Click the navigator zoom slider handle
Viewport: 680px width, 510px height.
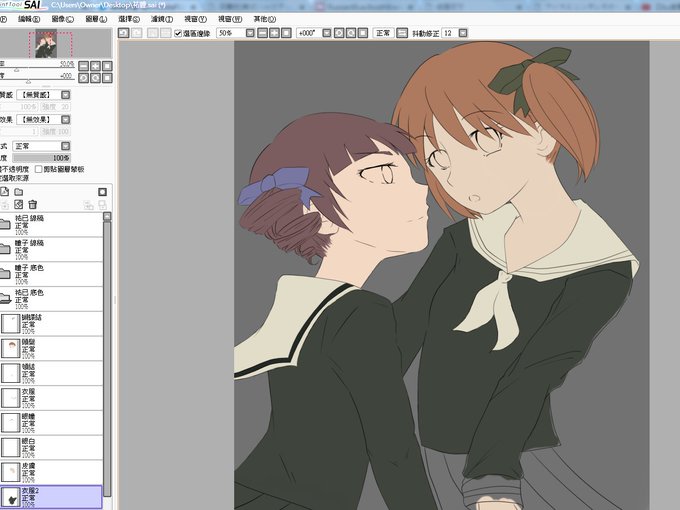coord(16,69)
